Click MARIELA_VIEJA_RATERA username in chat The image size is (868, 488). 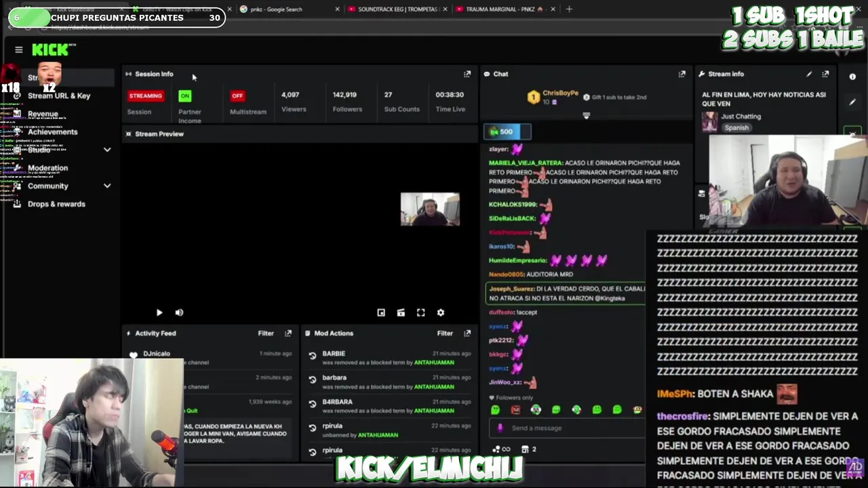526,163
